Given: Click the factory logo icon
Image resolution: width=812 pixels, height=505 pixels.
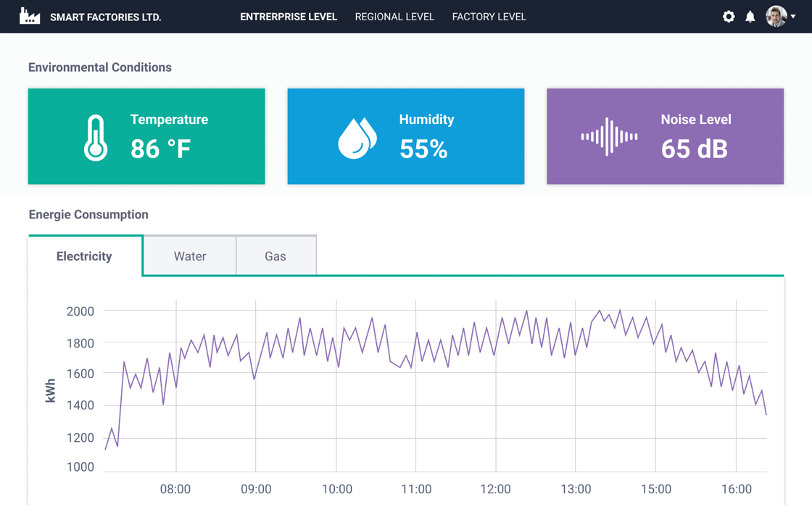Looking at the screenshot, I should tap(30, 17).
